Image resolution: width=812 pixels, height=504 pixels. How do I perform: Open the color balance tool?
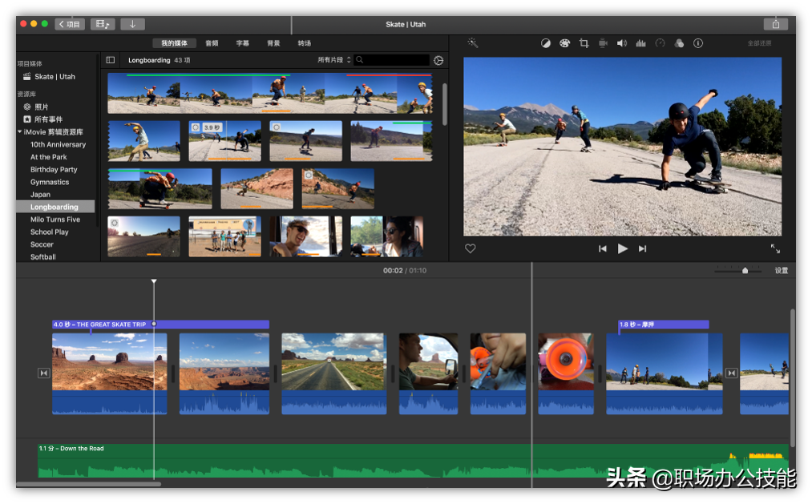pos(546,43)
